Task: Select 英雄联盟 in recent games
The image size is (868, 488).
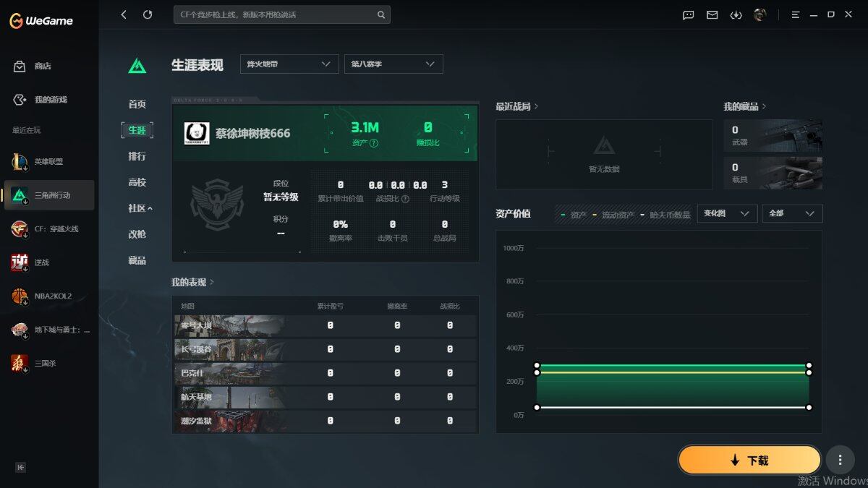Action: (49, 161)
